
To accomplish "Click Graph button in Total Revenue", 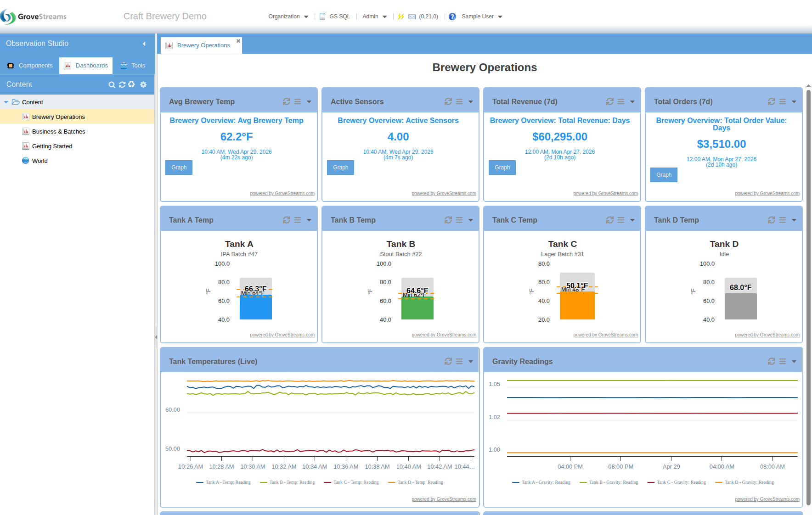I will tap(502, 168).
